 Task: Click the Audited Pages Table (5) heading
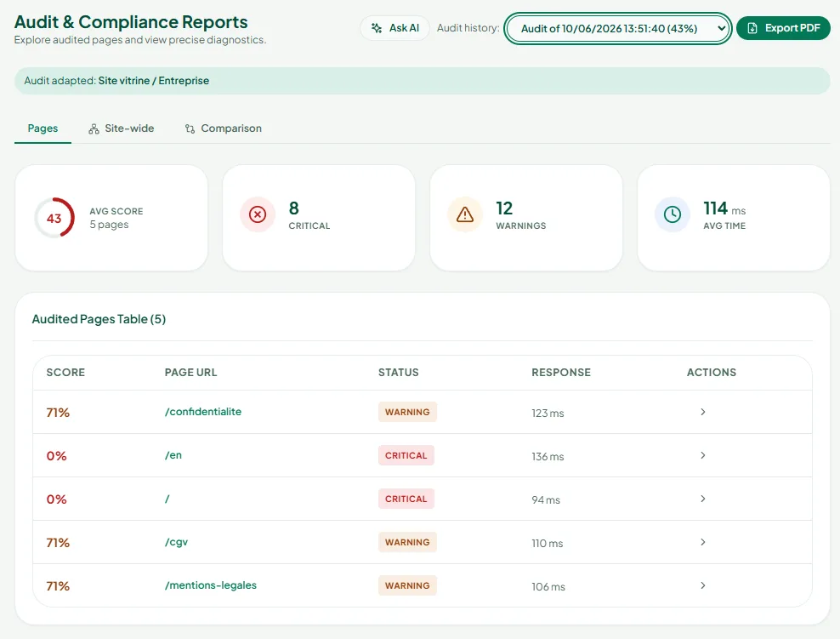coord(99,319)
